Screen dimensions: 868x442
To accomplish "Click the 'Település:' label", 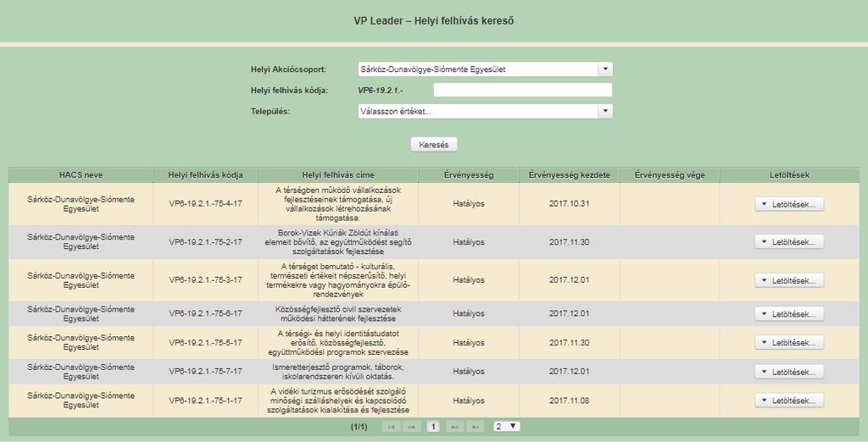I will (270, 111).
